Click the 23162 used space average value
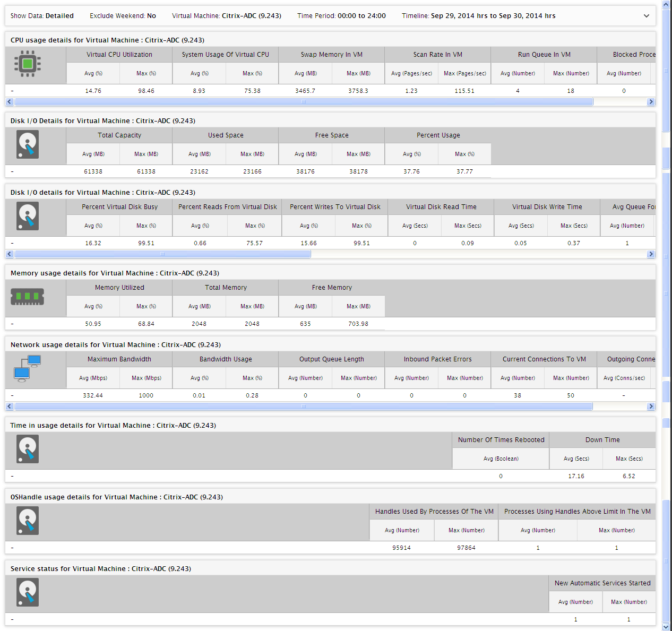Viewport: 672px width, 631px height. tap(199, 171)
